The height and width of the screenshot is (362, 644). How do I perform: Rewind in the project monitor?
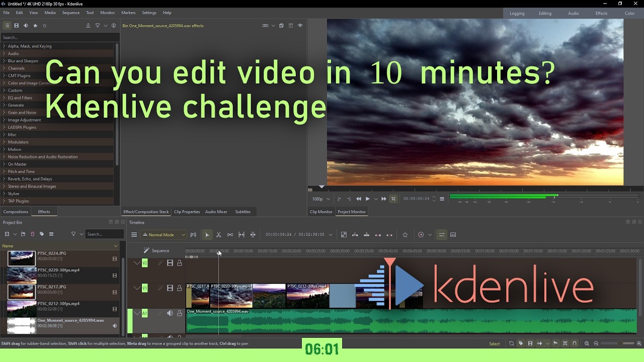359,199
